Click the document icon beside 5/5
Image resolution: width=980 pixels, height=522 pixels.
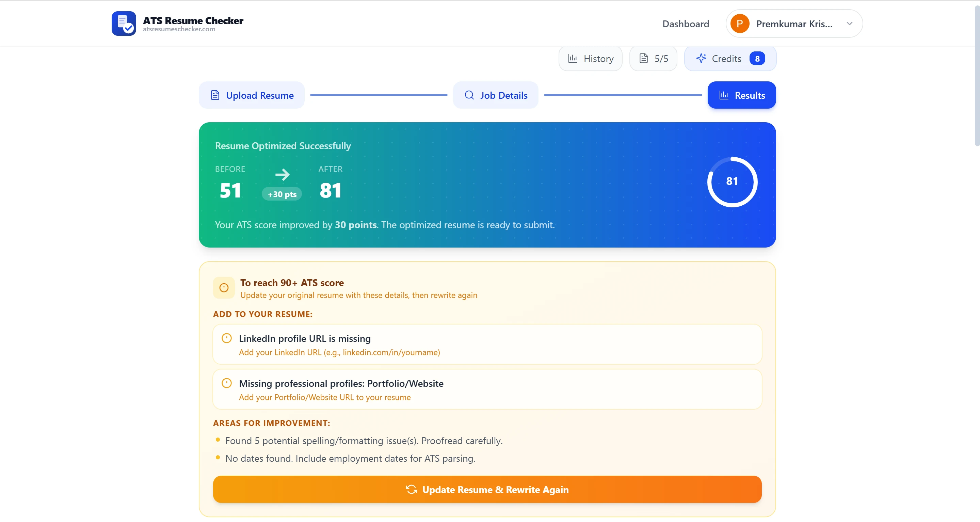[644, 58]
